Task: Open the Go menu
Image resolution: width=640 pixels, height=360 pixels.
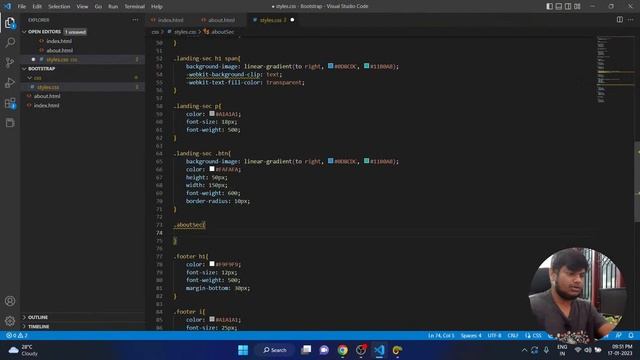Action: point(98,7)
